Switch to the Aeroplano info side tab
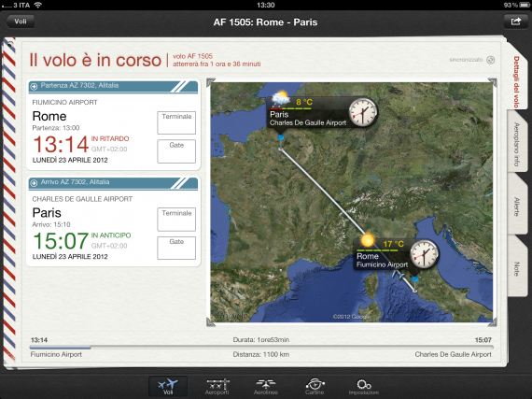 click(x=516, y=144)
